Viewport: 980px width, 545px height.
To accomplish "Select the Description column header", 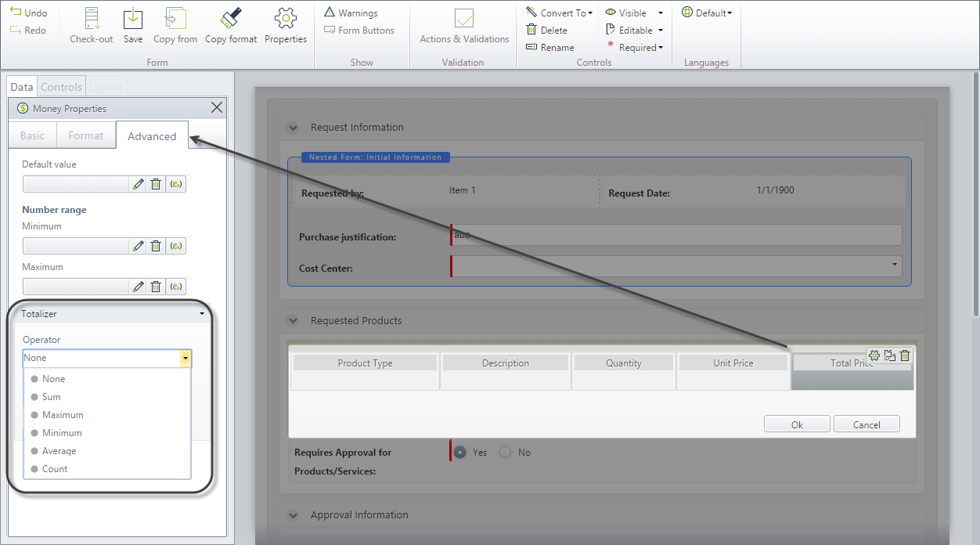I will [506, 363].
